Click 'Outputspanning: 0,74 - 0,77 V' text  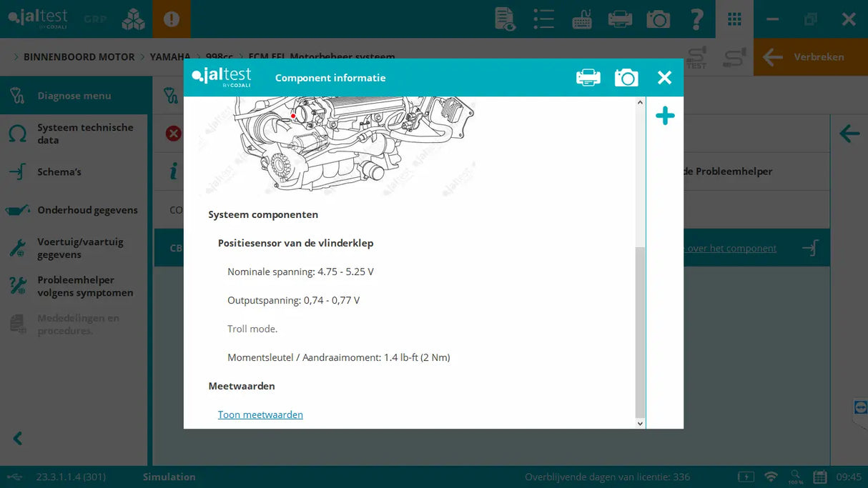click(x=293, y=300)
